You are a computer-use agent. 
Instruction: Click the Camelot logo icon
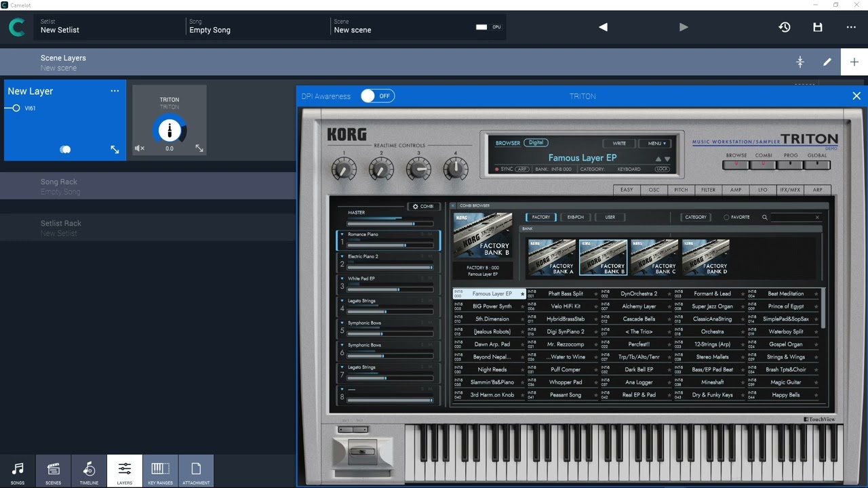coord(17,27)
